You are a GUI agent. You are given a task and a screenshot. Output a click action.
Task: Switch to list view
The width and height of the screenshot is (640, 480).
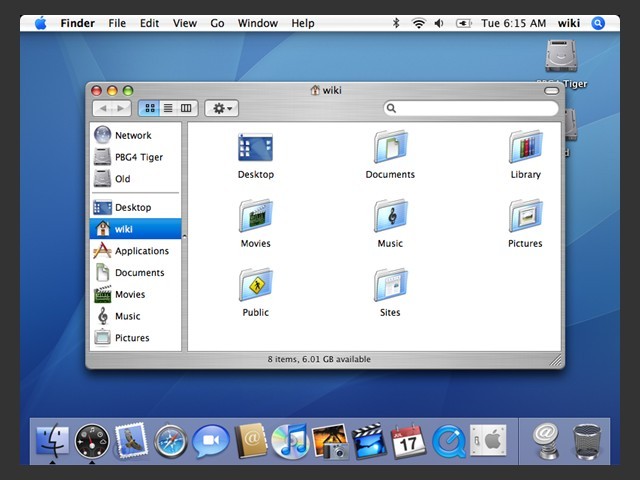[x=168, y=108]
